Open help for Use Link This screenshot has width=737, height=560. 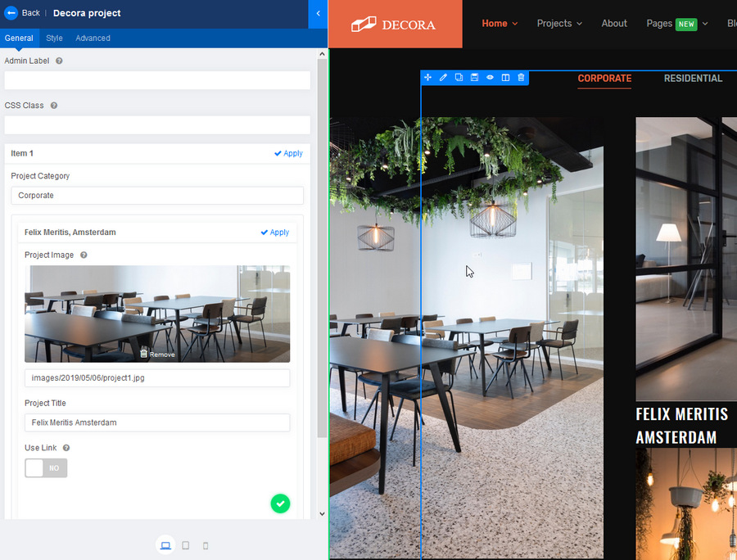click(x=66, y=448)
